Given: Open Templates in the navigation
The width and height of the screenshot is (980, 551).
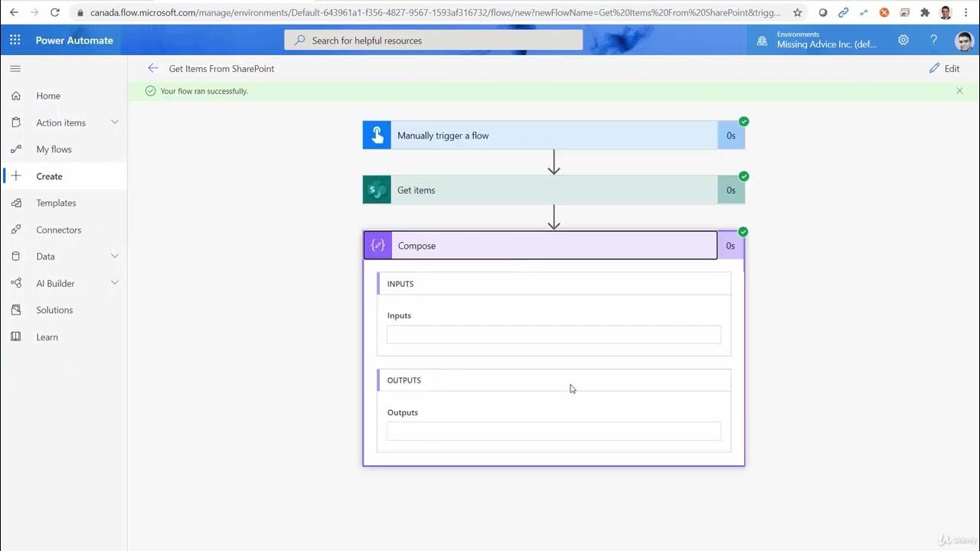Looking at the screenshot, I should pyautogui.click(x=56, y=203).
